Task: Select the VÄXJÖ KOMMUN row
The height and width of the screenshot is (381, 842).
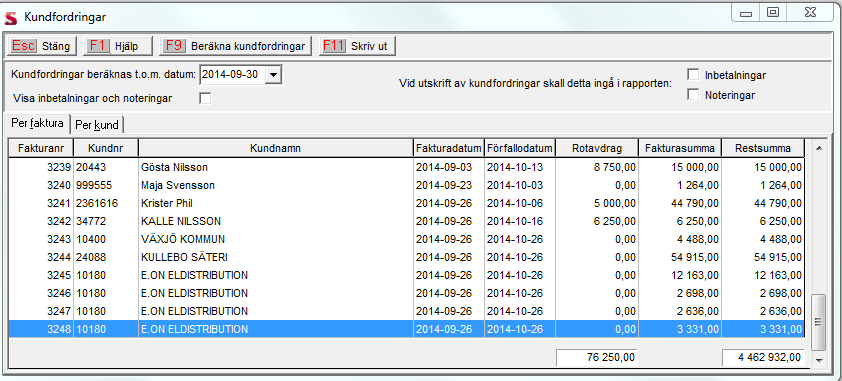Action: coord(407,239)
